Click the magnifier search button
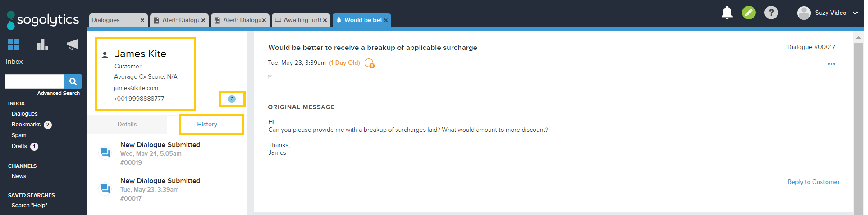This screenshot has height=215, width=868. coord(73,81)
